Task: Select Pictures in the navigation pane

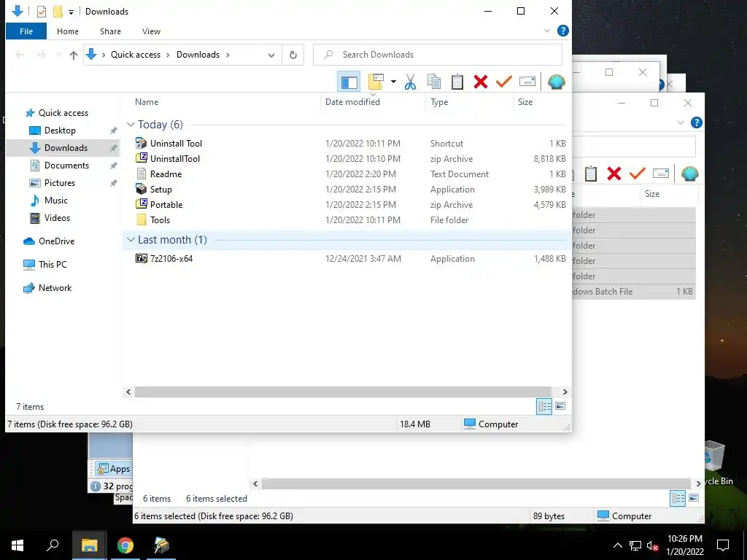Action: tap(60, 183)
